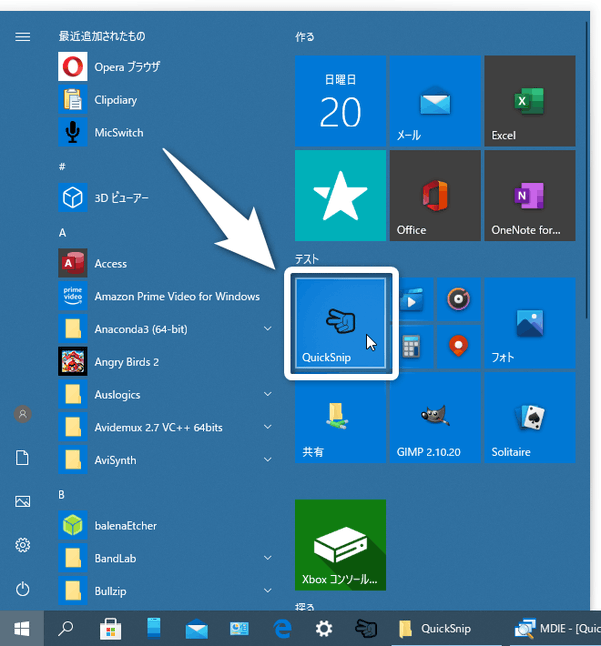Open the Documents shortcut in the sidebar
The height and width of the screenshot is (646, 601).
click(x=23, y=458)
